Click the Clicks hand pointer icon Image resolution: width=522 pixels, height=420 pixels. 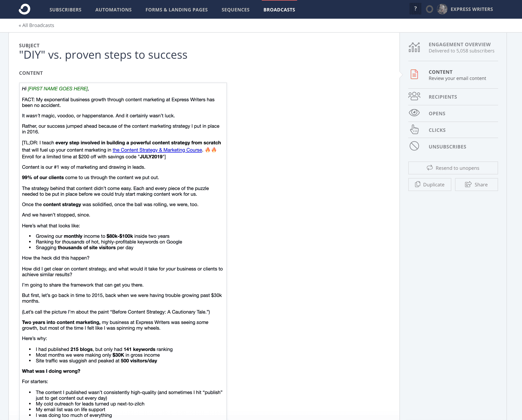tap(414, 129)
